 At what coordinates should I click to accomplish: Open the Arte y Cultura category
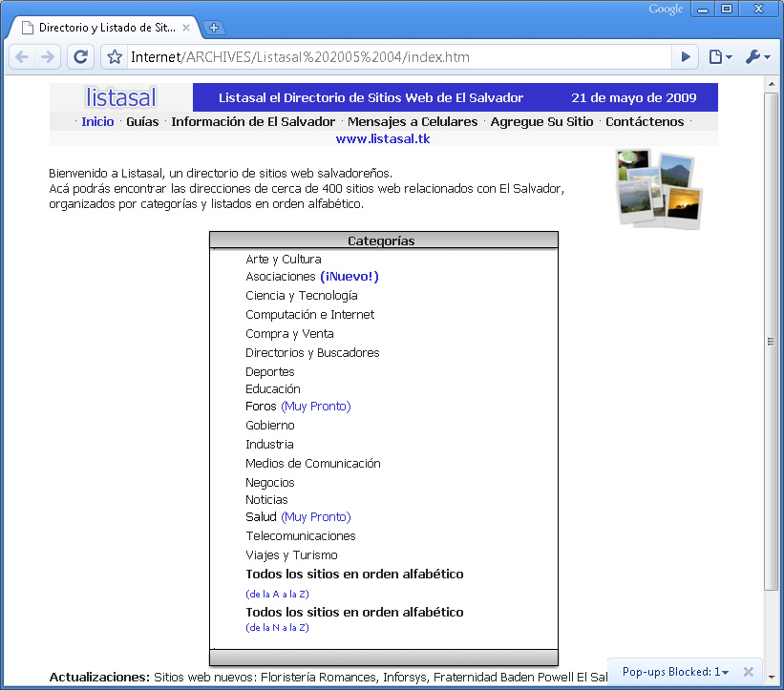pos(284,259)
